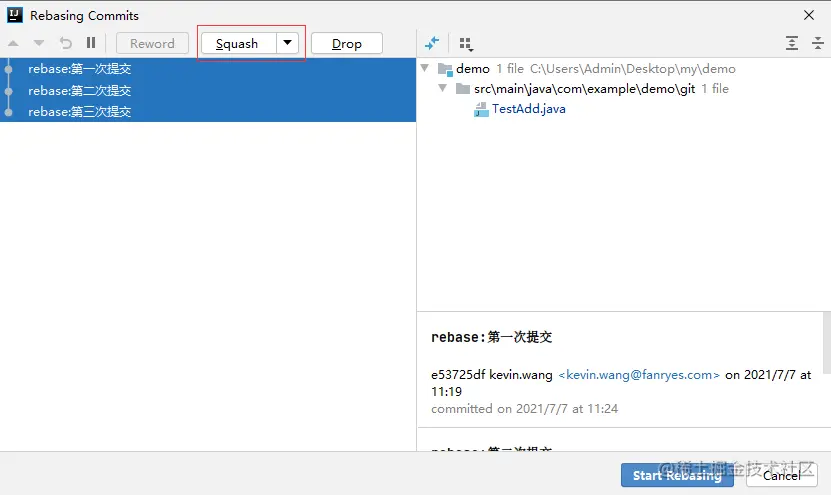Select TestAdd.java file

[x=528, y=109]
